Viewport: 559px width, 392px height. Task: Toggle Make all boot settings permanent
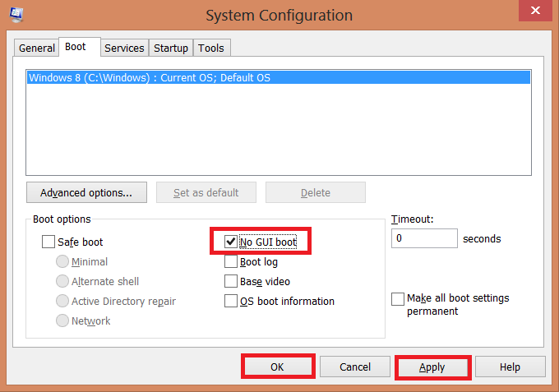pyautogui.click(x=399, y=298)
